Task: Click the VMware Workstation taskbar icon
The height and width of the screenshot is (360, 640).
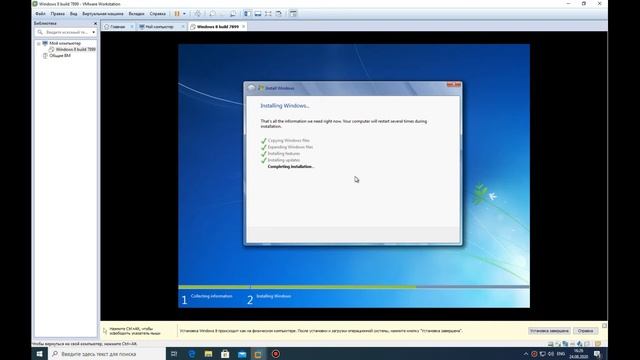Action: 258,354
